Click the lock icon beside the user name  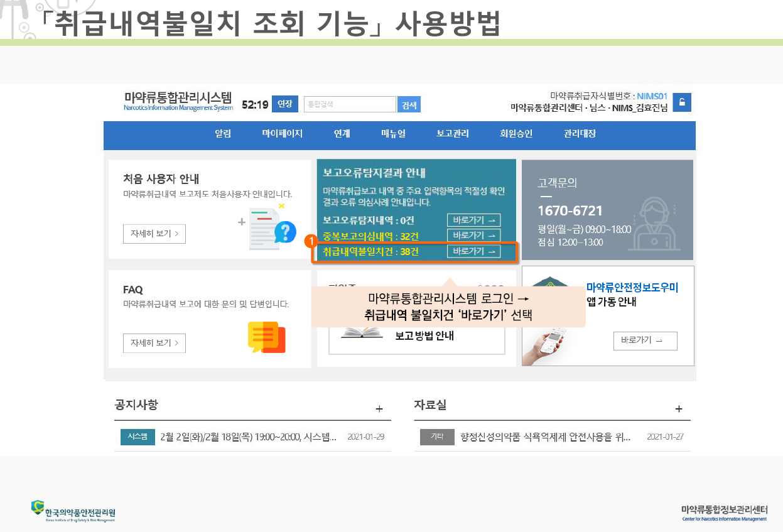682,102
